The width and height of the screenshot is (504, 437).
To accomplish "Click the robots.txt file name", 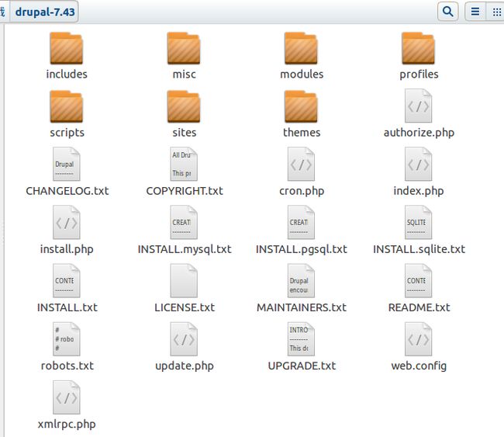I will click(x=67, y=366).
